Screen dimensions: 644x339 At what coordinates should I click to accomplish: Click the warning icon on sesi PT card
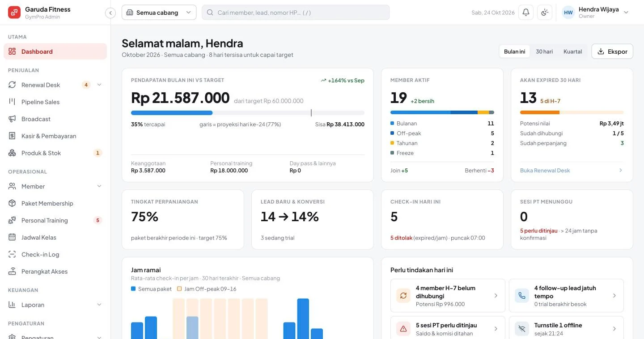(403, 329)
